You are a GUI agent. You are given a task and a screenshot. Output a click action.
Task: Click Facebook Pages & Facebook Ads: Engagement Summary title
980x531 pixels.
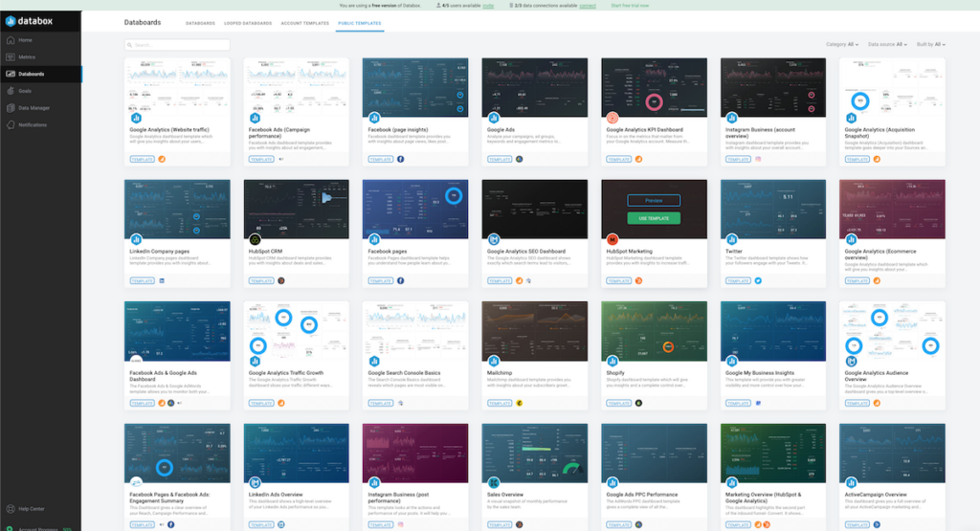tap(170, 498)
